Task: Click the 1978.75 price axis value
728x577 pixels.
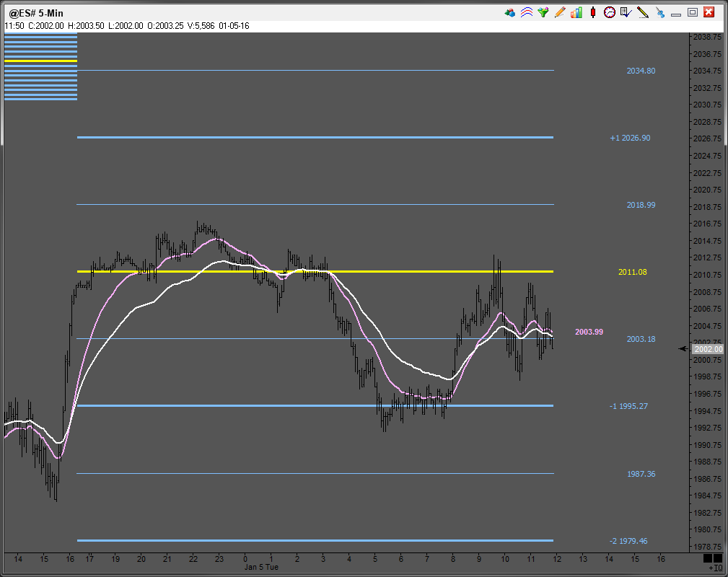Action: pos(708,547)
